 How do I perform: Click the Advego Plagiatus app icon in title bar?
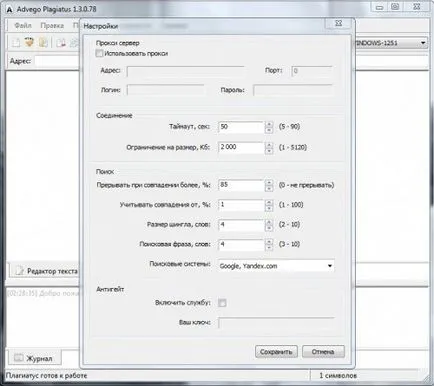point(9,9)
